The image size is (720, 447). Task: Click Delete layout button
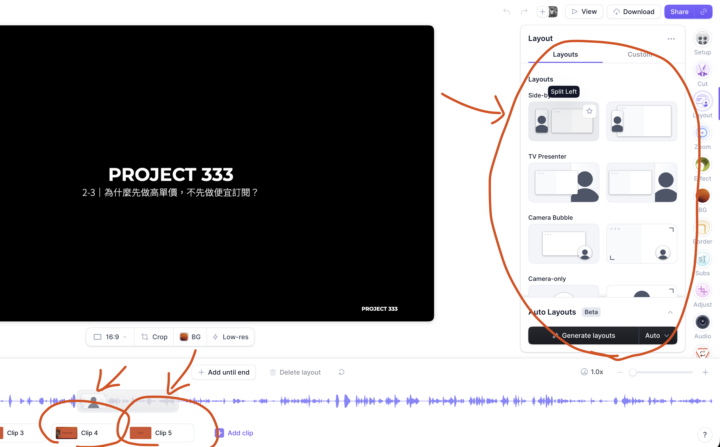point(295,372)
